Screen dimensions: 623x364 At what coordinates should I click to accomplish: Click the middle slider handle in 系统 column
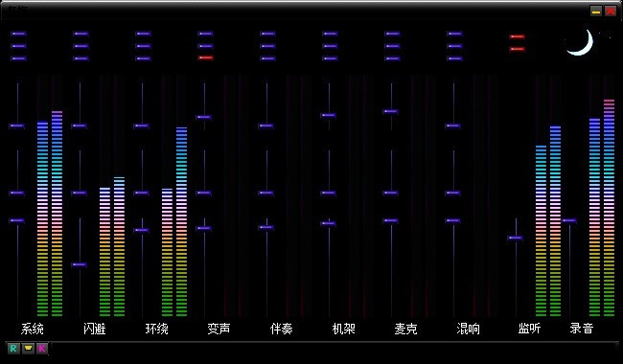16,193
